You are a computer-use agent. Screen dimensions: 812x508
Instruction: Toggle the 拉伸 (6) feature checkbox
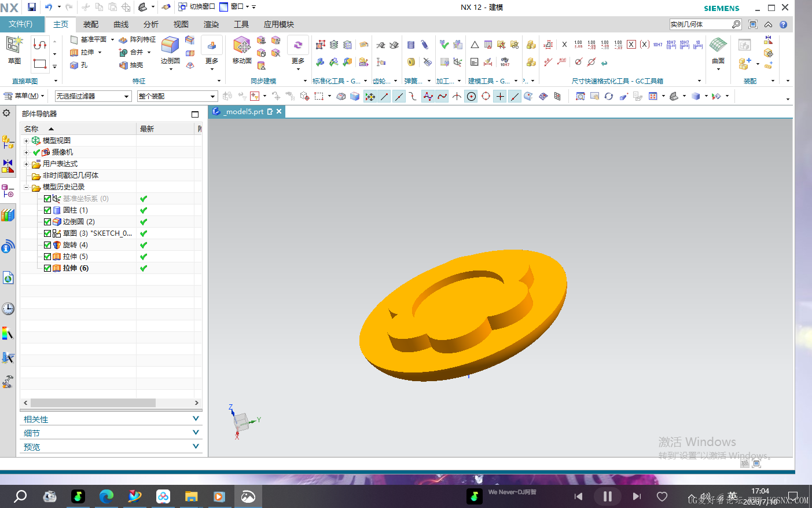click(x=47, y=268)
